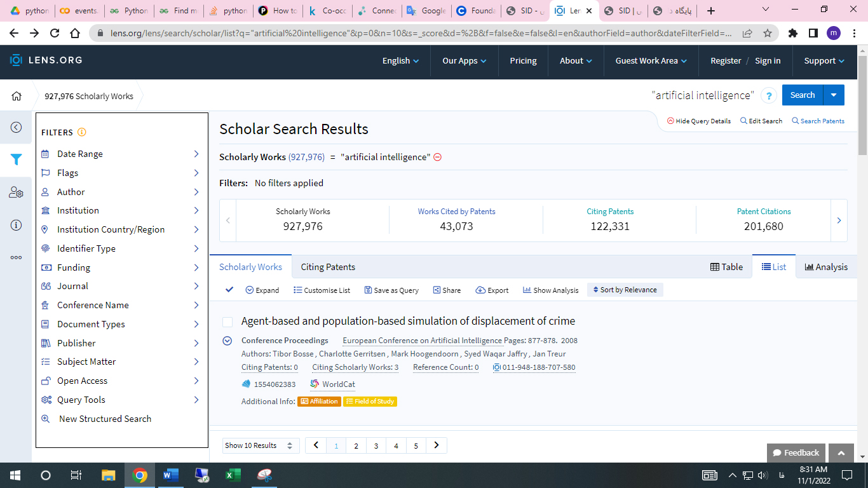Image resolution: width=868 pixels, height=488 pixels.
Task: Click Hide Query Details
Action: click(x=699, y=121)
